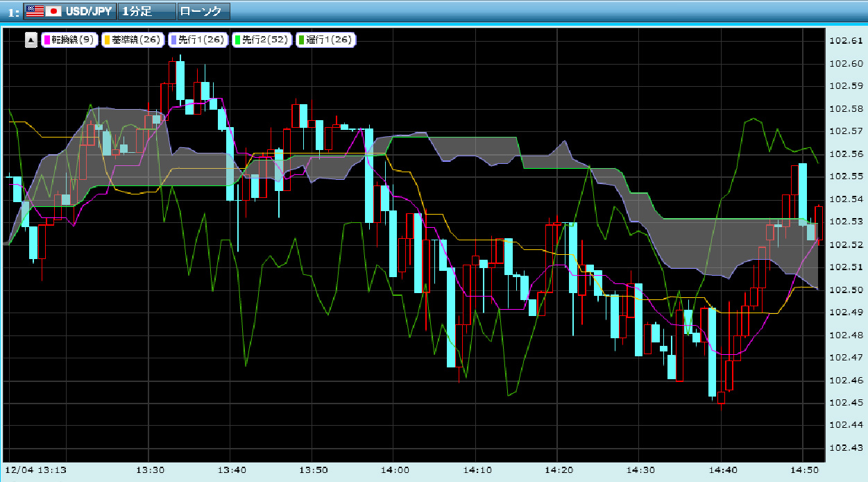Click the 102.57 price axis label
This screenshot has height=482, width=868.
[x=846, y=131]
